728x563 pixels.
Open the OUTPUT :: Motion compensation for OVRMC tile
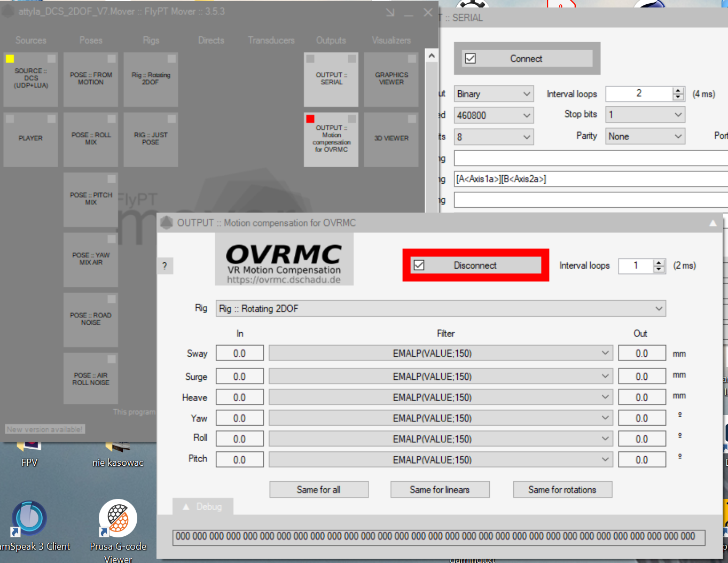tap(331, 139)
